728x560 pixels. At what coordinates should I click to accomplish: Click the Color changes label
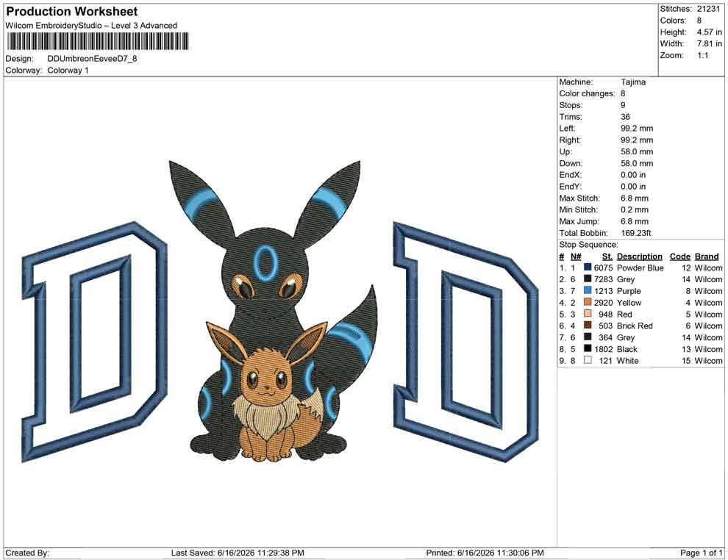tap(587, 94)
